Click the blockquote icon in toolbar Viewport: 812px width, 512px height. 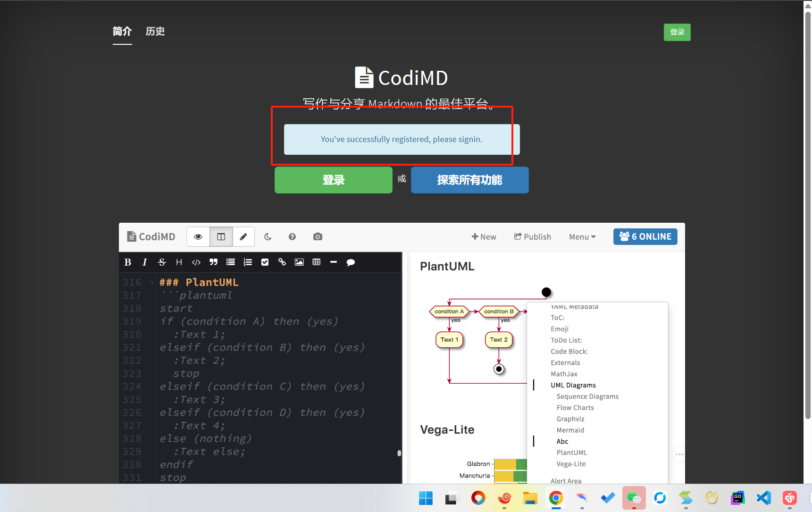coord(213,262)
